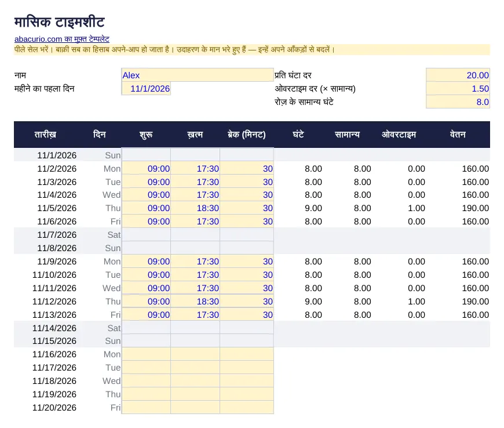Click the break minutes cell for 11/3/2026

pos(247,182)
